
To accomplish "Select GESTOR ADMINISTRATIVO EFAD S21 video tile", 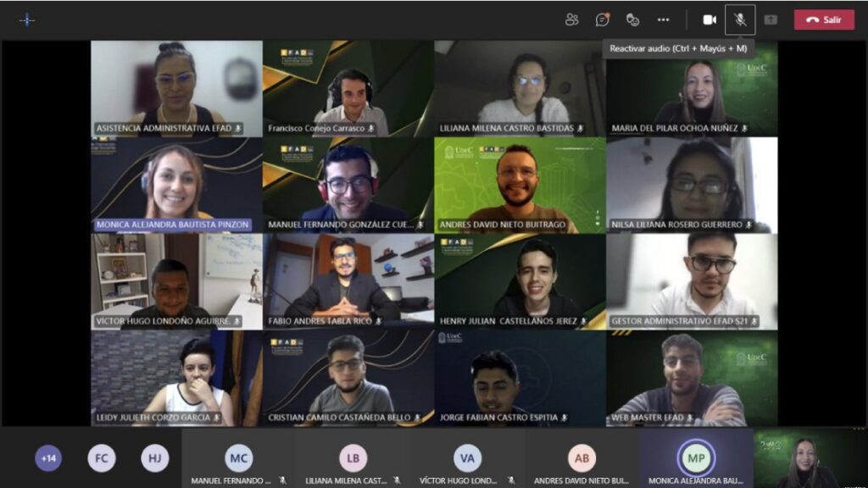I will pyautogui.click(x=692, y=281).
